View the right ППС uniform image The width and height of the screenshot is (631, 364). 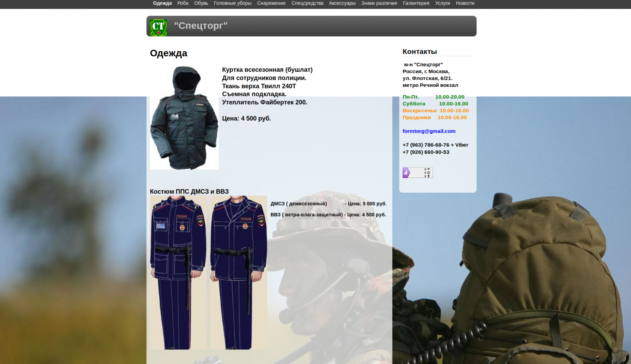[239, 273]
